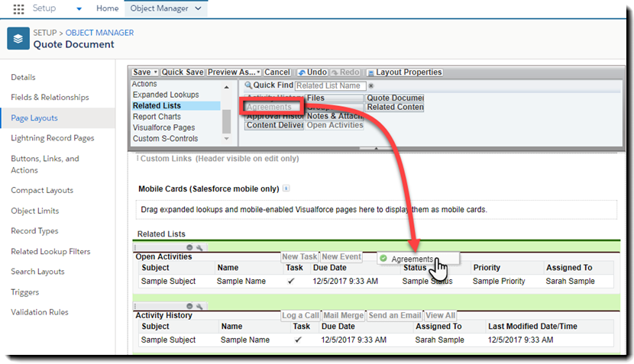
Task: Open Layout Properties
Action: point(404,72)
